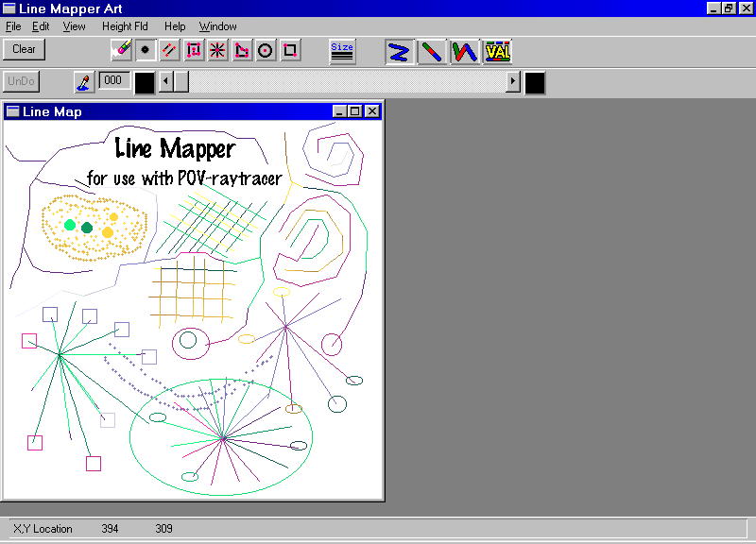Click the color slider thumb

[180, 81]
